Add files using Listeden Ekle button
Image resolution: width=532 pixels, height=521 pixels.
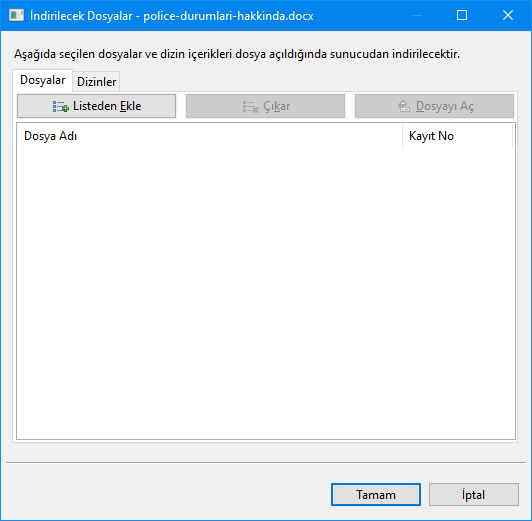[96, 106]
